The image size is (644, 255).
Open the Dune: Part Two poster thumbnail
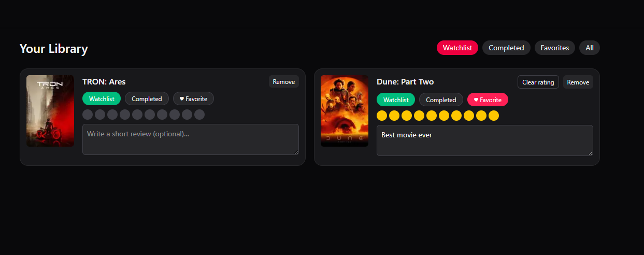tap(345, 111)
